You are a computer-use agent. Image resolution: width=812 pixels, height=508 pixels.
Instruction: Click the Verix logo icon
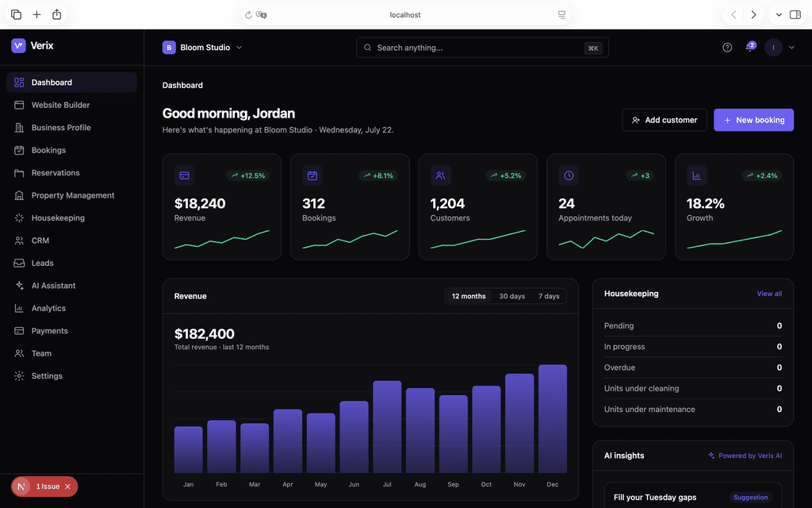click(x=18, y=45)
